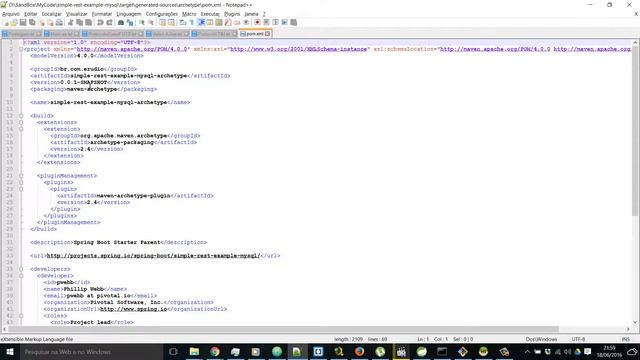This screenshot has height=360, width=640.
Task: Save the recorded macro icon
Action: click(x=293, y=22)
